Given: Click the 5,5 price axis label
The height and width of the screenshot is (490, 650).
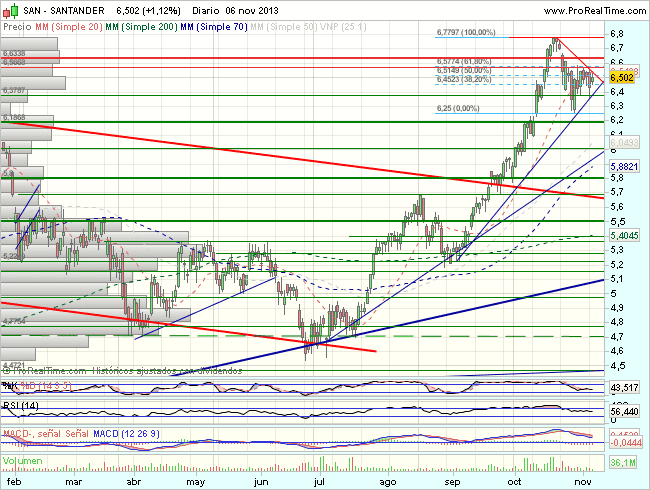Looking at the screenshot, I should (x=617, y=221).
